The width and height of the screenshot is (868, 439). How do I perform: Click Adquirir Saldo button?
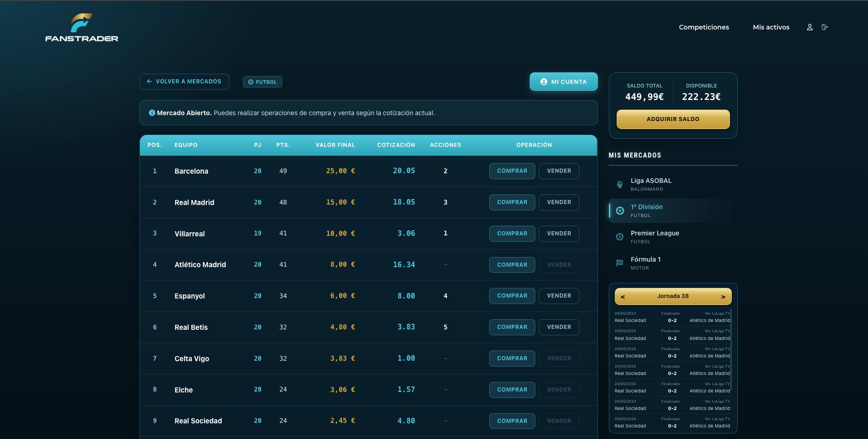[673, 119]
